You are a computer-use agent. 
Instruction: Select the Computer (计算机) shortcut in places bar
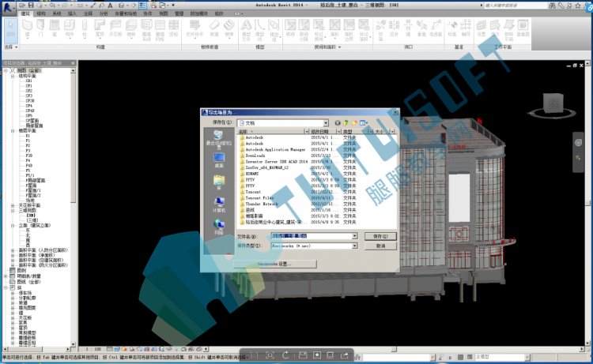click(218, 205)
